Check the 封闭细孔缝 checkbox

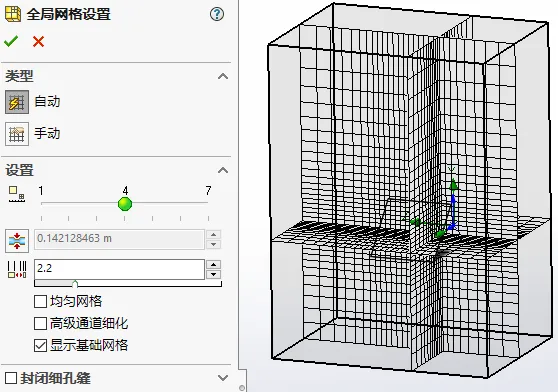(11, 378)
